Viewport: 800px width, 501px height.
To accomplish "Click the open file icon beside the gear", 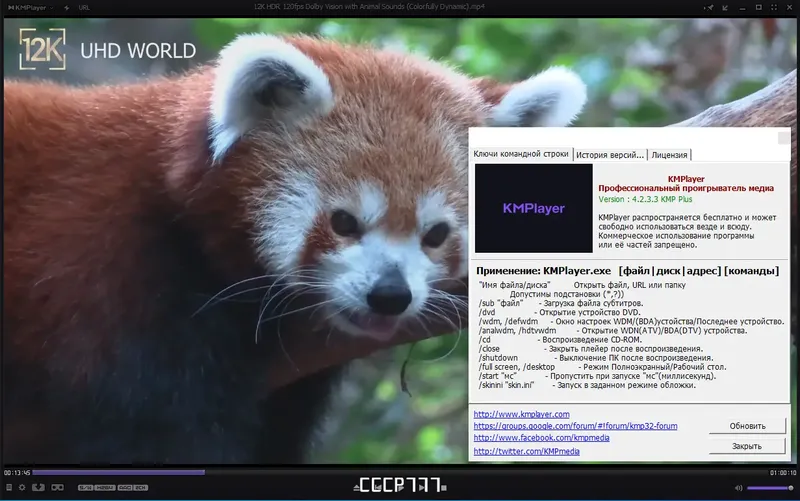I will coord(38,488).
